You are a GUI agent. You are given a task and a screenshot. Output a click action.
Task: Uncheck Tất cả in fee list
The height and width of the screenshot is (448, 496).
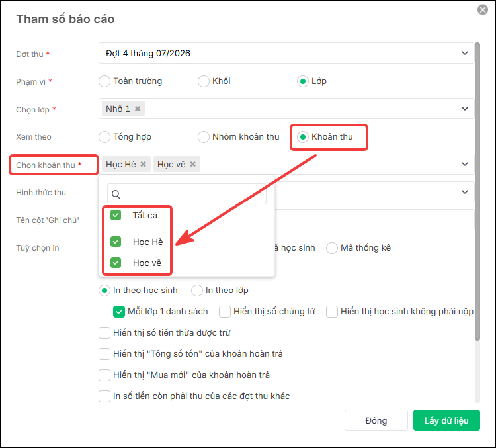[116, 215]
